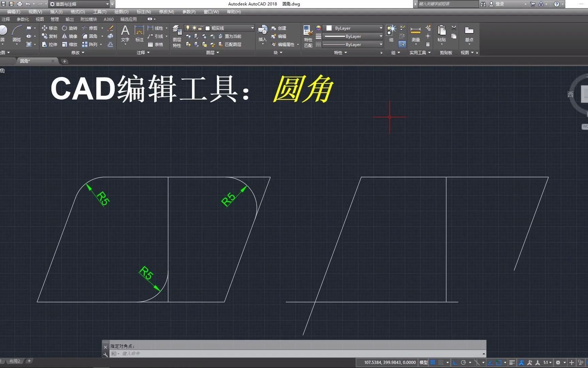The image size is (588, 368).
Task: Switch to the 布局2 layout tab
Action: point(15,361)
